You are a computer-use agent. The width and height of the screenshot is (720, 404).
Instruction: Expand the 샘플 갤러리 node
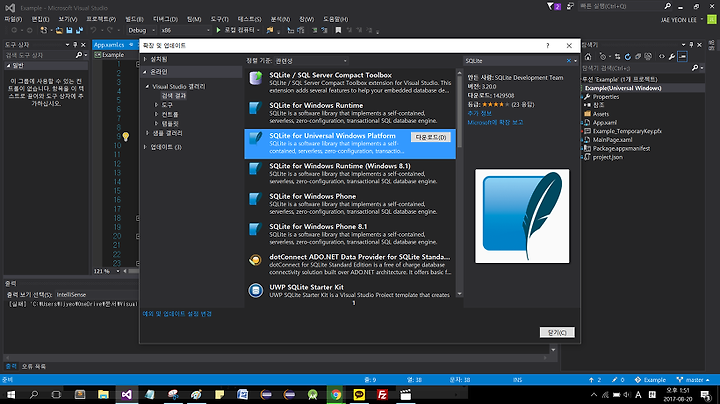pos(147,133)
